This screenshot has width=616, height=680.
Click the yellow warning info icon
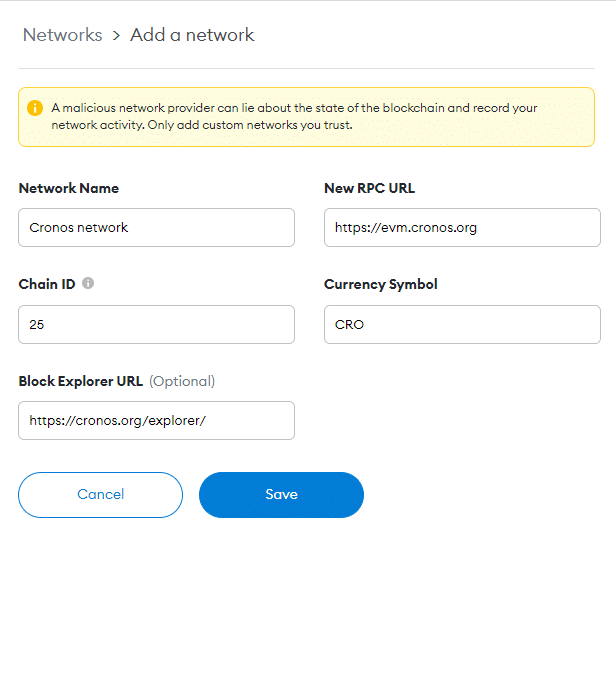point(35,108)
